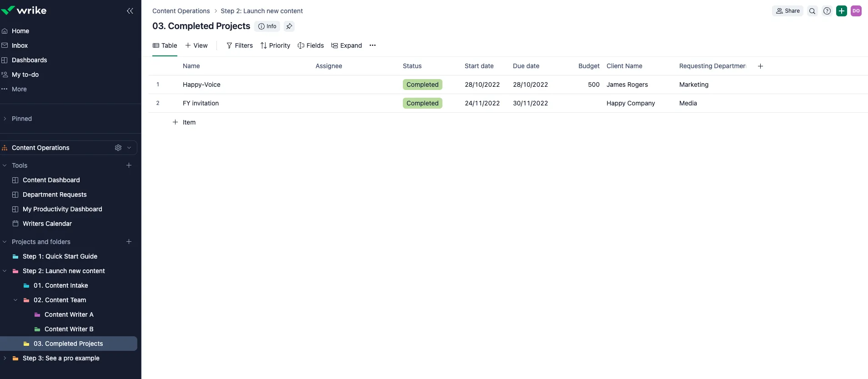Open Content Writer B folder
The image size is (868, 379).
coord(69,329)
